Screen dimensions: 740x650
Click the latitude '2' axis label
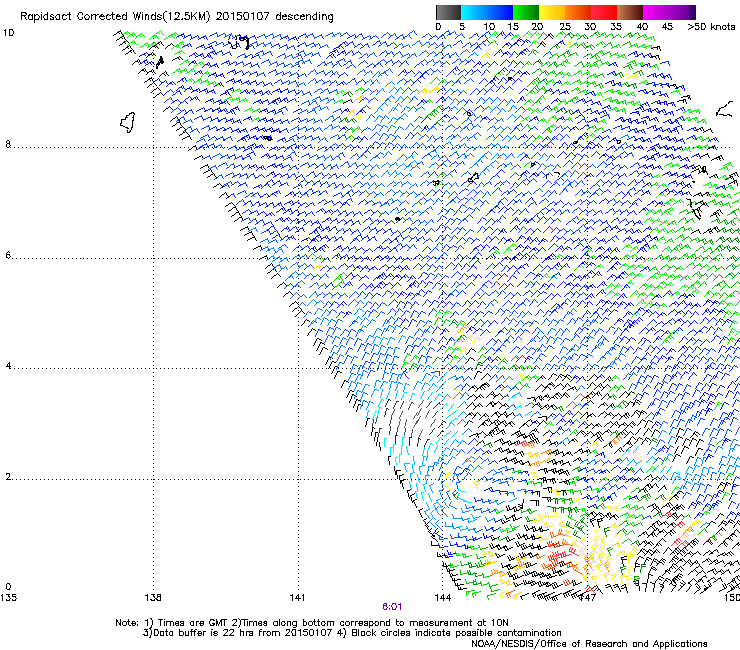8,477
